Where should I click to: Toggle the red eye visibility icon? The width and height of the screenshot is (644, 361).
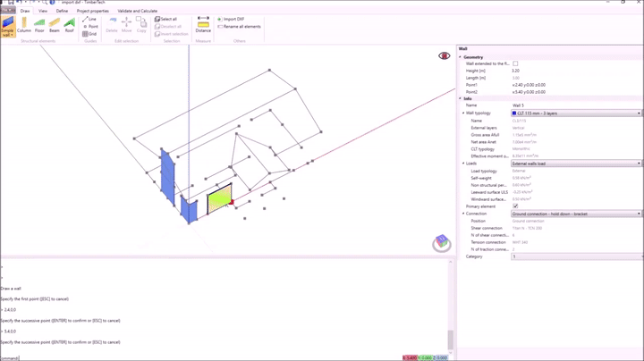pos(445,56)
